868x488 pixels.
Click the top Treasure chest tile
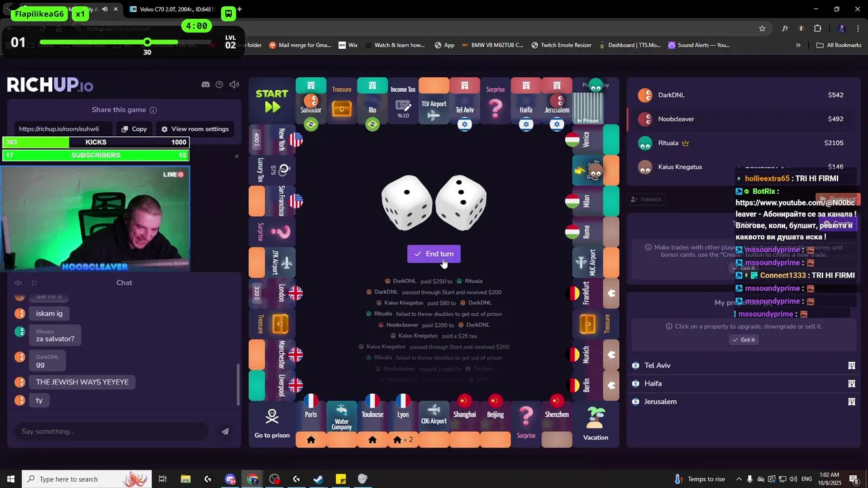tap(342, 101)
